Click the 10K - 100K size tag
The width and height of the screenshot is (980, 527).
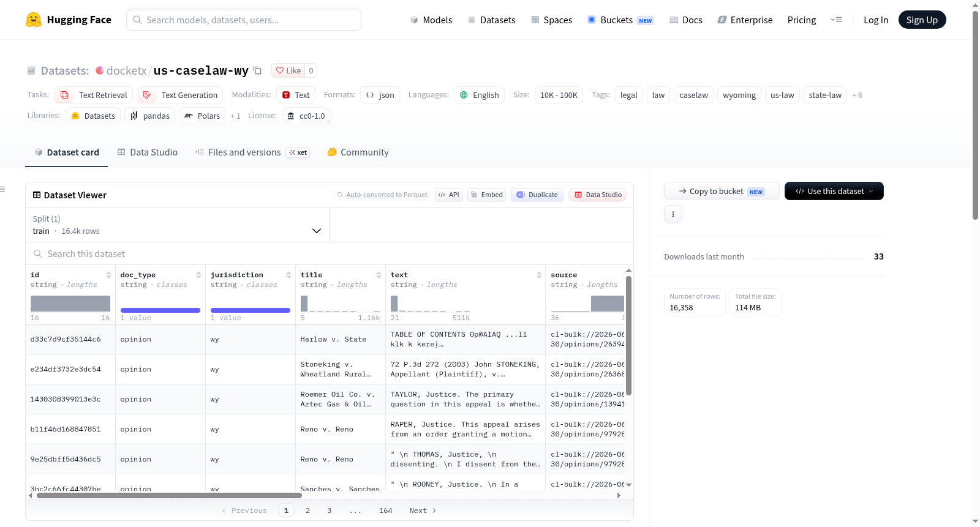point(559,95)
